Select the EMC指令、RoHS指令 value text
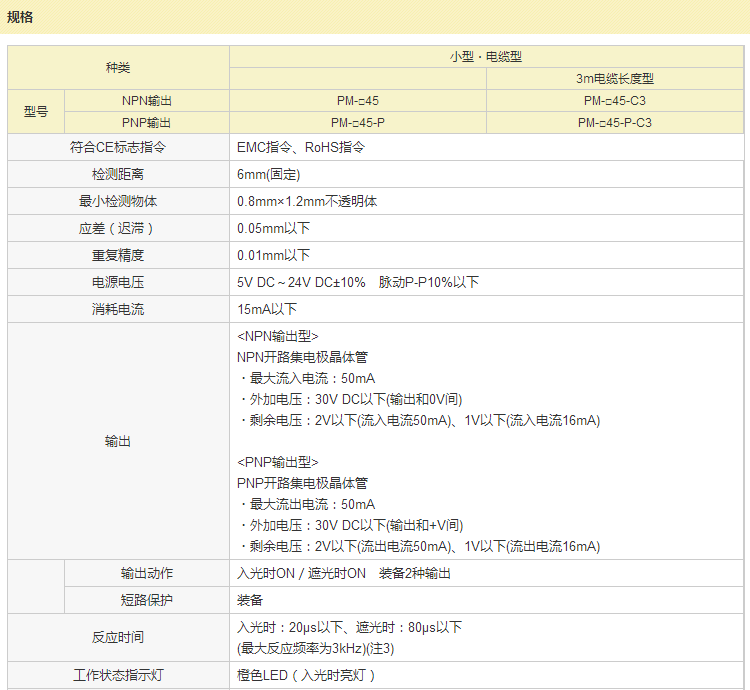 [301, 147]
